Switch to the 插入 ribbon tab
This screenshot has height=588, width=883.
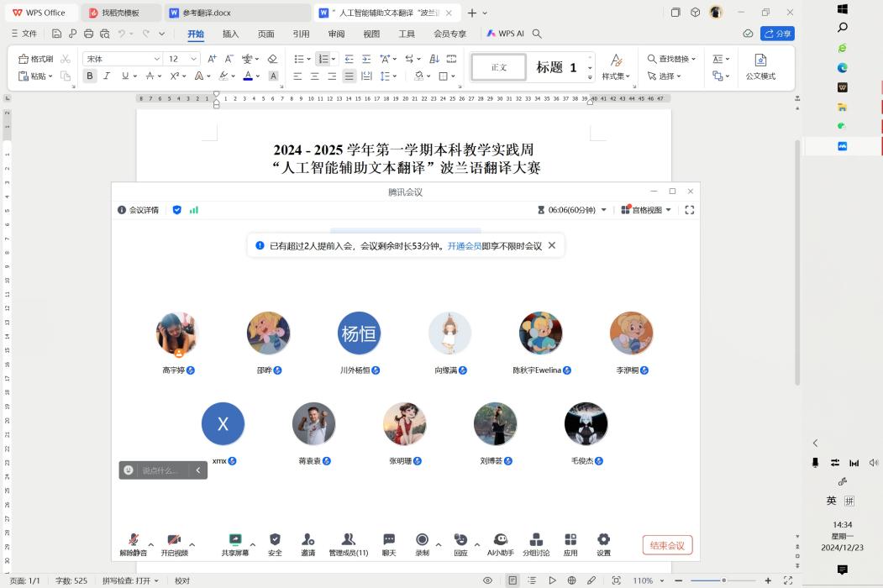click(x=229, y=34)
